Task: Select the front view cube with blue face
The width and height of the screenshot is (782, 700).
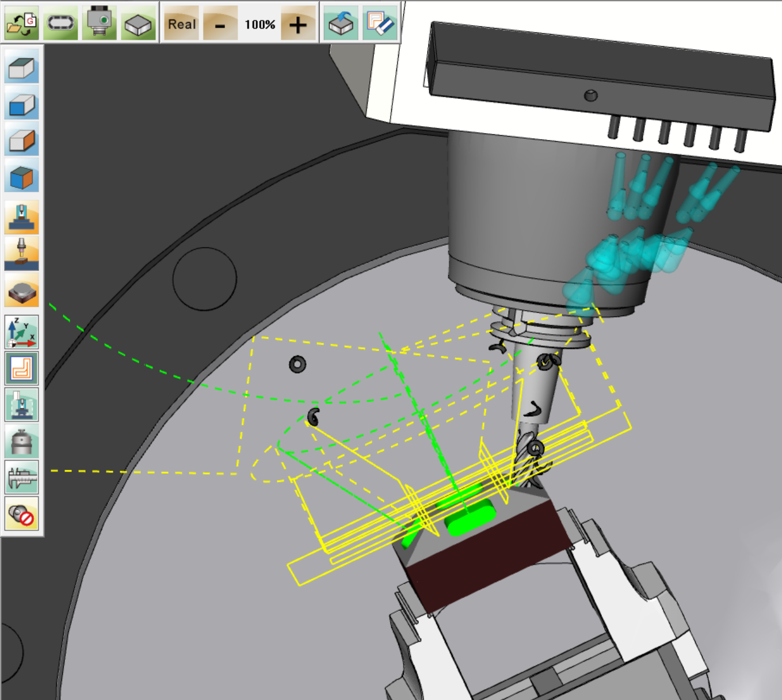Action: pyautogui.click(x=22, y=103)
